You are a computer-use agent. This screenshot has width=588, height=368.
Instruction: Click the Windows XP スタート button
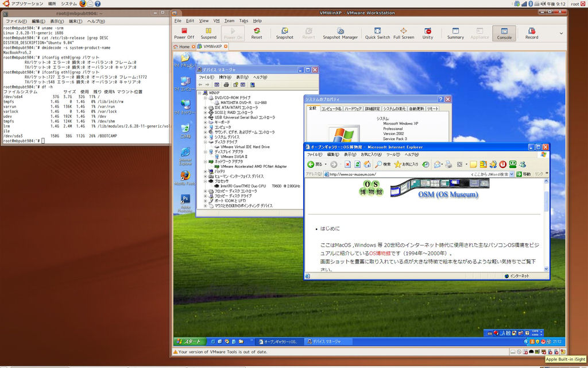[x=189, y=342]
